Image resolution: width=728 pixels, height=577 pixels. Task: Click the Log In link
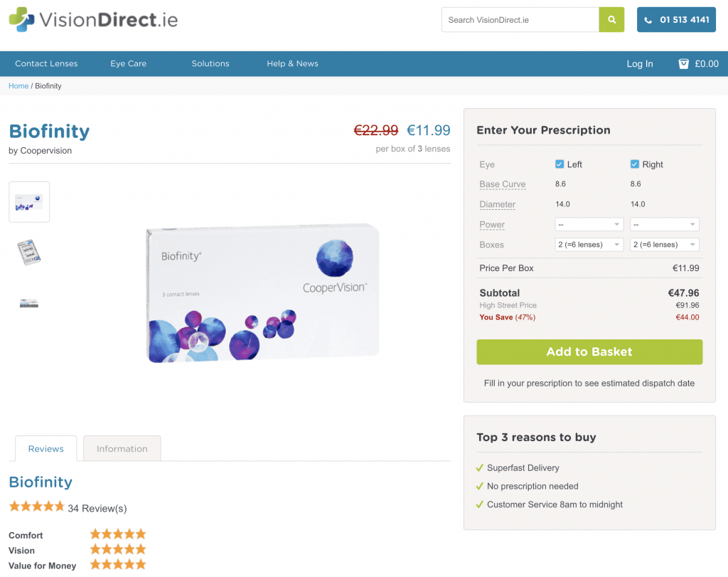pyautogui.click(x=640, y=63)
